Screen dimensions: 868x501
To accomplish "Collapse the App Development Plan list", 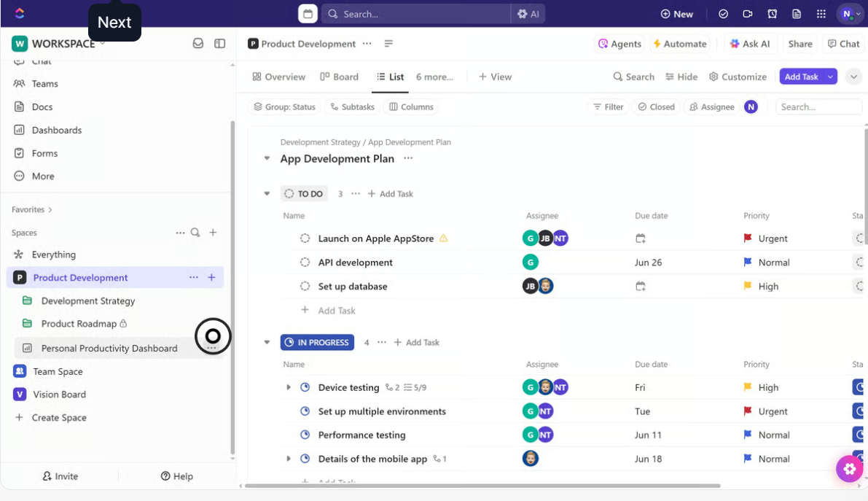I will [267, 158].
